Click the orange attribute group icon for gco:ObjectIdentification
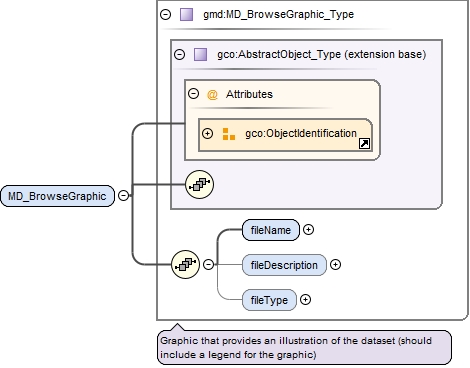This screenshot has width=470, height=368. pyautogui.click(x=229, y=134)
